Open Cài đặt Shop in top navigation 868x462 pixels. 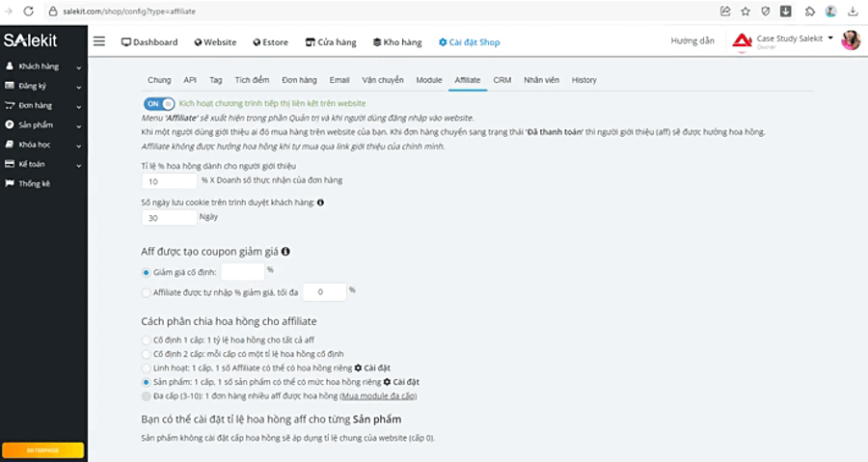point(470,42)
